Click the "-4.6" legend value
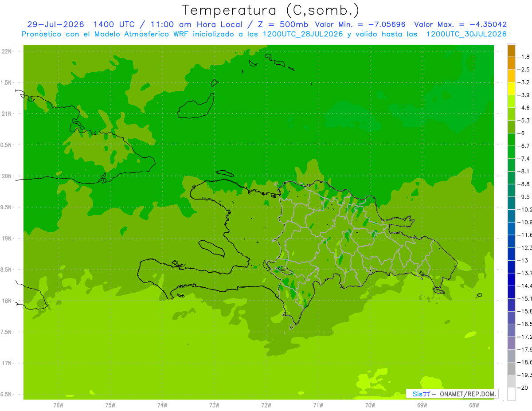Image resolution: width=532 pixels, height=411 pixels. pyautogui.click(x=524, y=108)
